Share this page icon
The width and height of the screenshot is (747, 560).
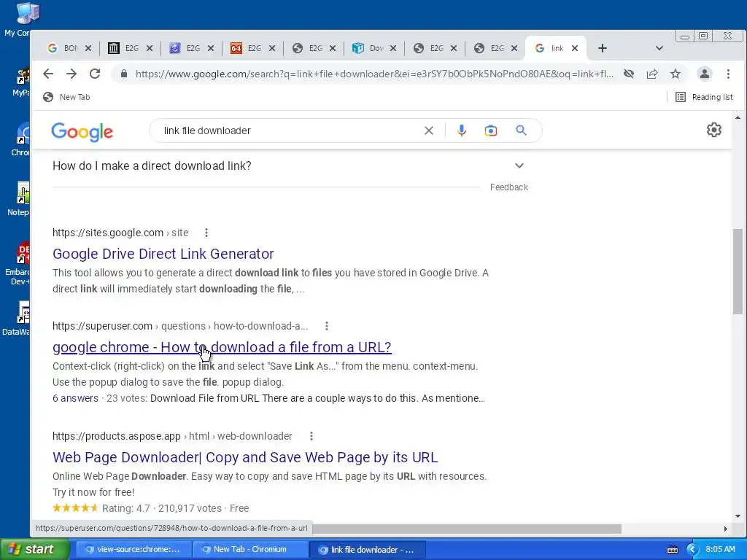(652, 74)
